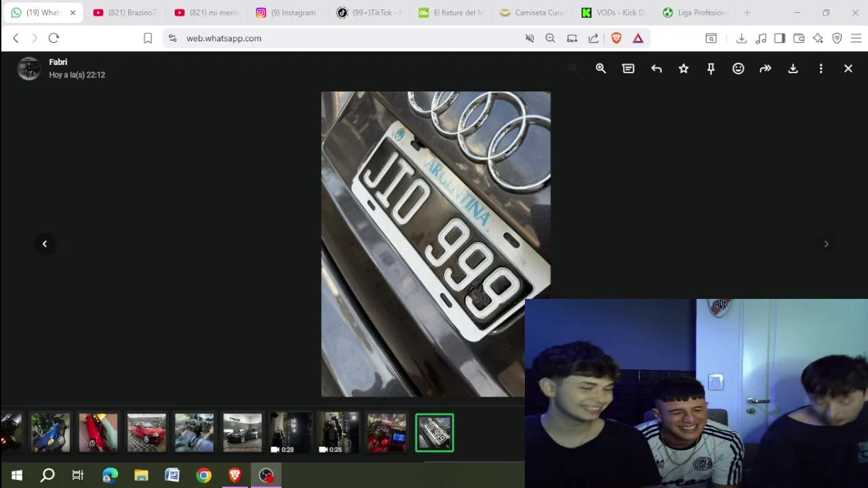Select the red car top-view thumbnail
Screen dimensions: 868x488
(98, 432)
